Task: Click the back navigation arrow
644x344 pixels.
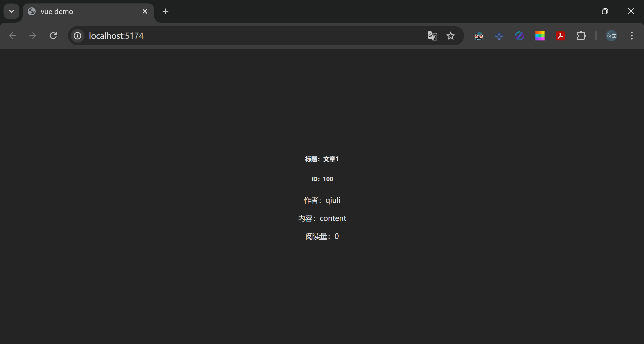Action: coord(13,36)
